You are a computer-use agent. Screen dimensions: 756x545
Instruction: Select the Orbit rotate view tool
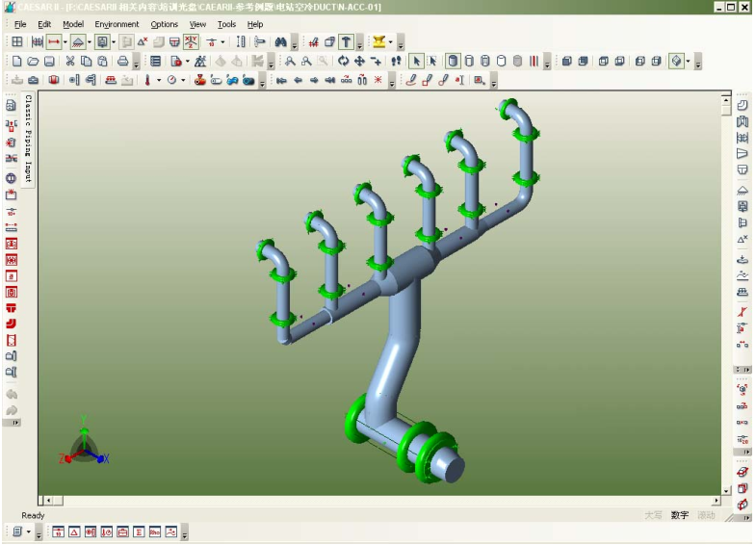343,62
